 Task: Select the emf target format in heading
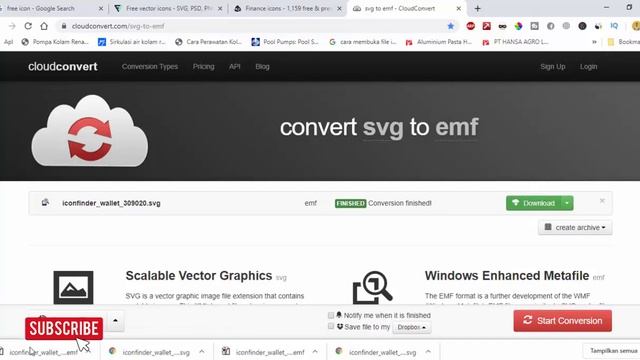[x=456, y=127]
